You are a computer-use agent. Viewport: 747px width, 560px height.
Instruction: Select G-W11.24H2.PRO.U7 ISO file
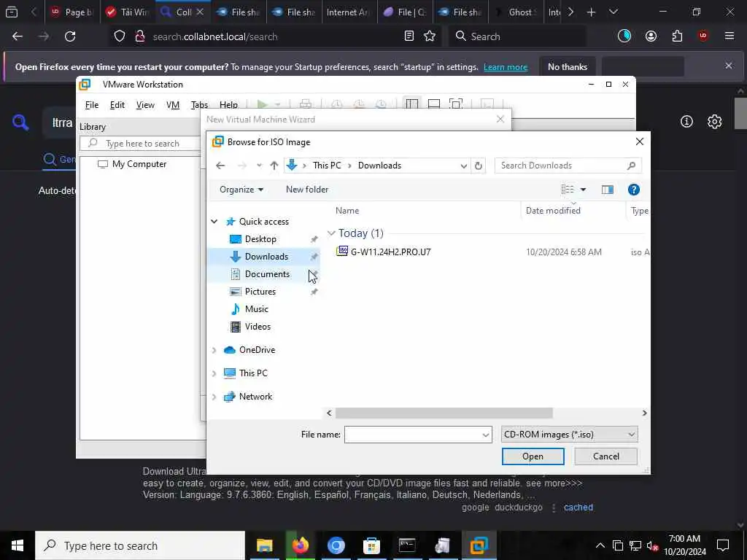tap(390, 252)
